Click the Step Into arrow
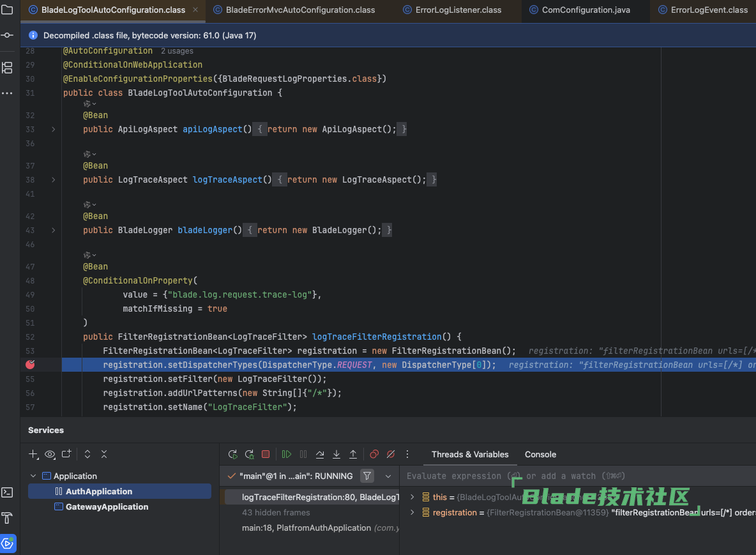 click(x=336, y=455)
